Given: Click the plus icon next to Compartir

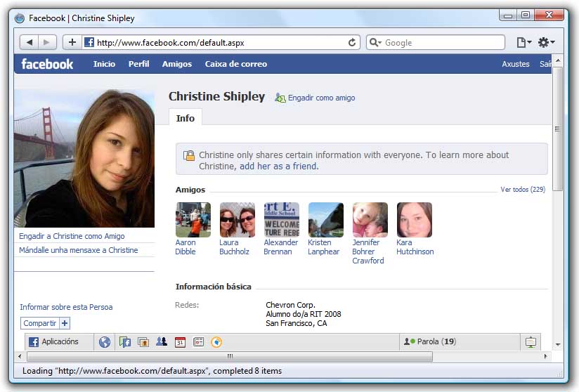Looking at the screenshot, I should click(x=65, y=323).
